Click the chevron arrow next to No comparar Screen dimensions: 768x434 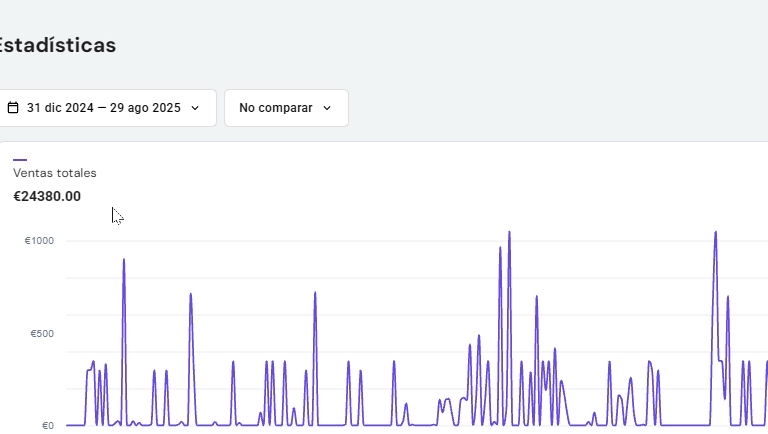click(327, 108)
